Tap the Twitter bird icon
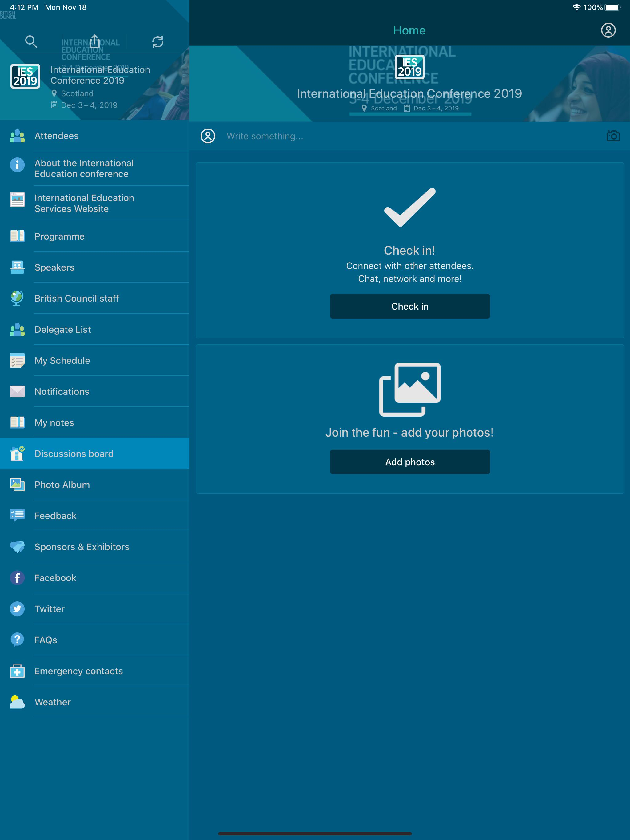Image resolution: width=630 pixels, height=840 pixels. [x=17, y=609]
